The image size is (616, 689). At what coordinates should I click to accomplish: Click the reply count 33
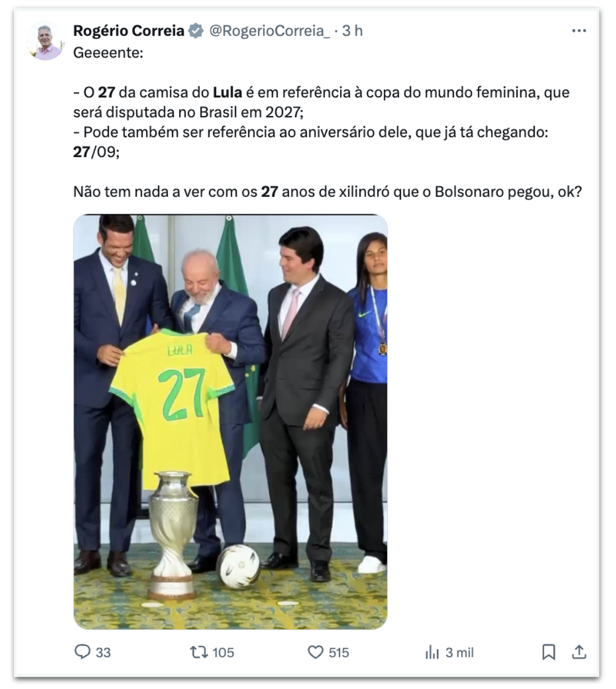coord(103,653)
